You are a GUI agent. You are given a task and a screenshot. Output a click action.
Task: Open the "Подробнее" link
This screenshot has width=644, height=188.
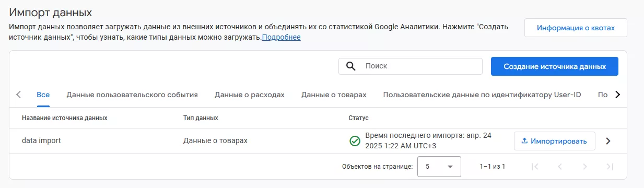click(x=281, y=37)
